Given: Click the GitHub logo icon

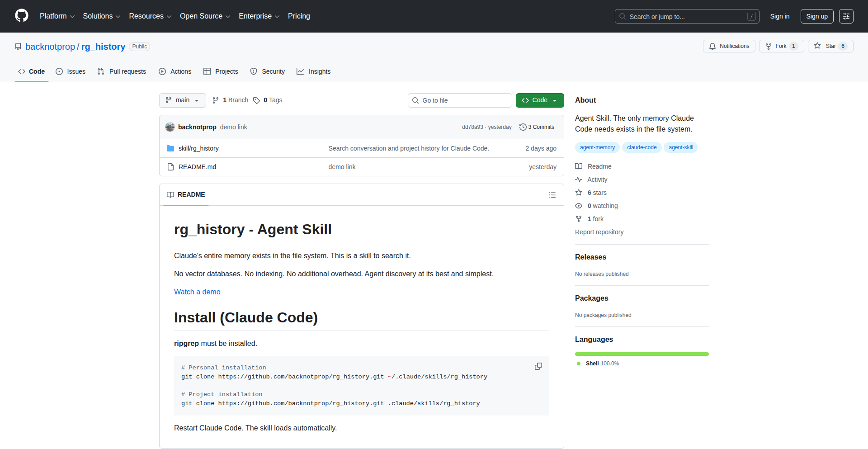Looking at the screenshot, I should pos(22,16).
